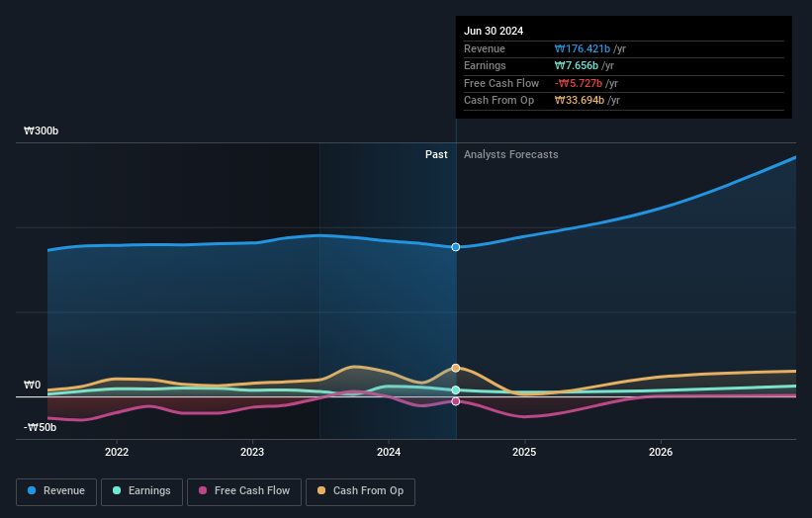Click the ₩176.421b revenue value

(x=583, y=48)
